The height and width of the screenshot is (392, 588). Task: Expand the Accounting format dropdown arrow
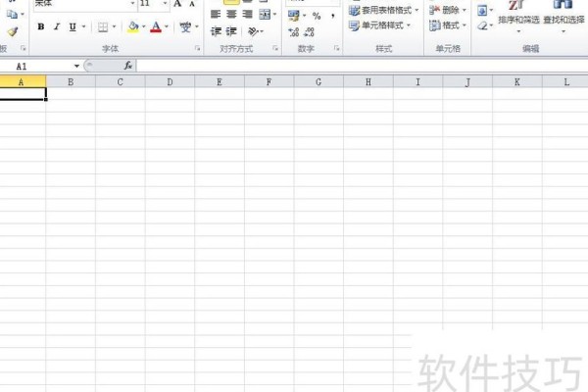pos(304,16)
